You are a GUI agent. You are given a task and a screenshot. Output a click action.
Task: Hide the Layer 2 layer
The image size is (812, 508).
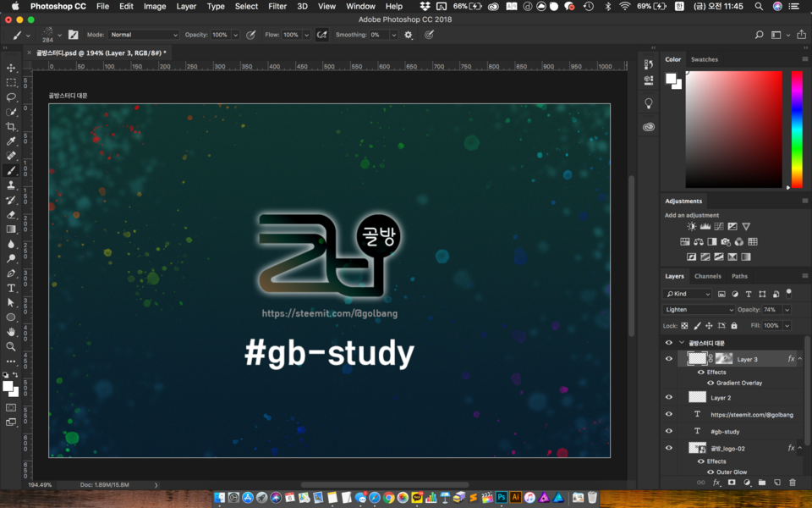pyautogui.click(x=668, y=397)
